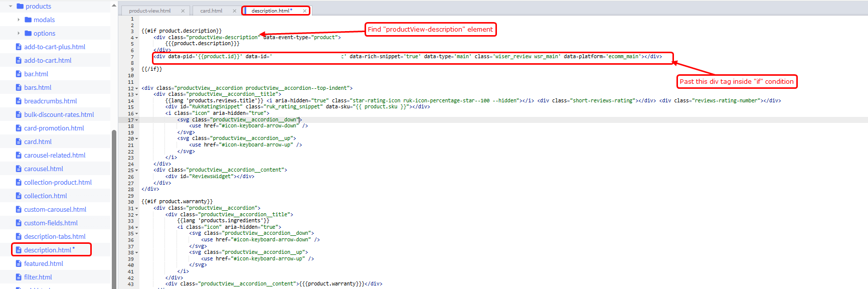Fold the code block at line 31
The image size is (868, 289).
click(136, 208)
